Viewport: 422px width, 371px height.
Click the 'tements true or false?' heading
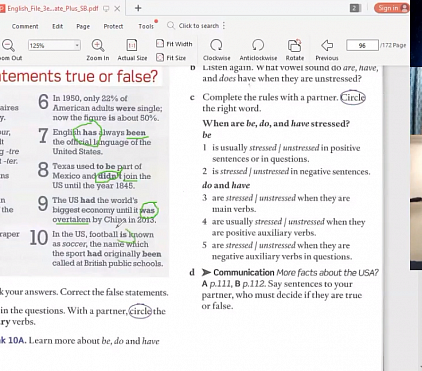point(79,76)
